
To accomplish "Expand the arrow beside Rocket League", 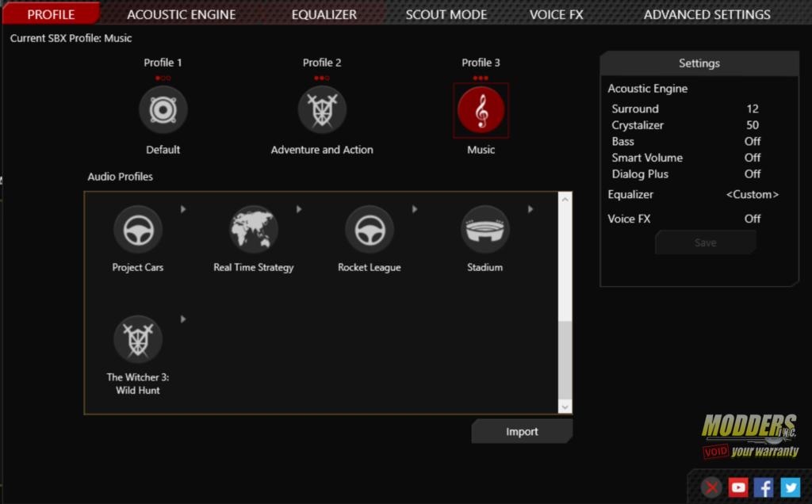I will point(415,209).
